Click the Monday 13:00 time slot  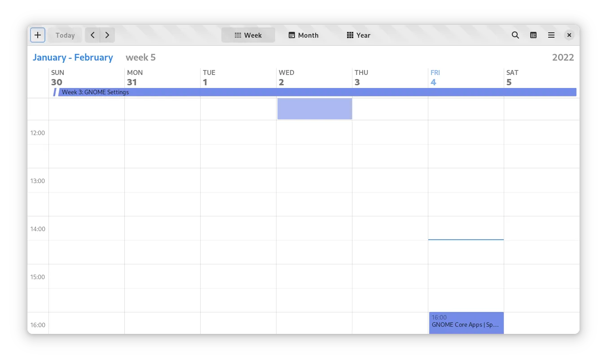click(x=162, y=180)
